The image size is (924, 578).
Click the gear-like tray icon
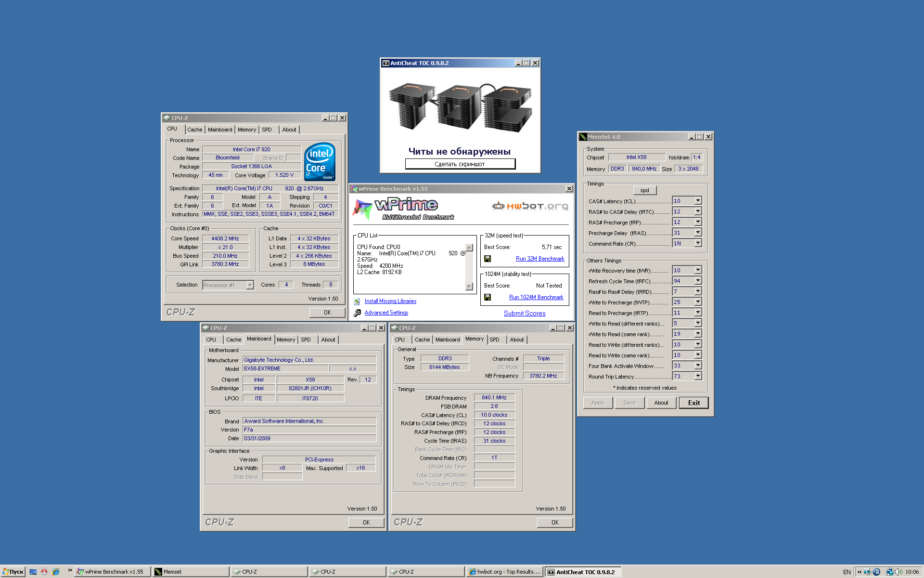[x=867, y=572]
